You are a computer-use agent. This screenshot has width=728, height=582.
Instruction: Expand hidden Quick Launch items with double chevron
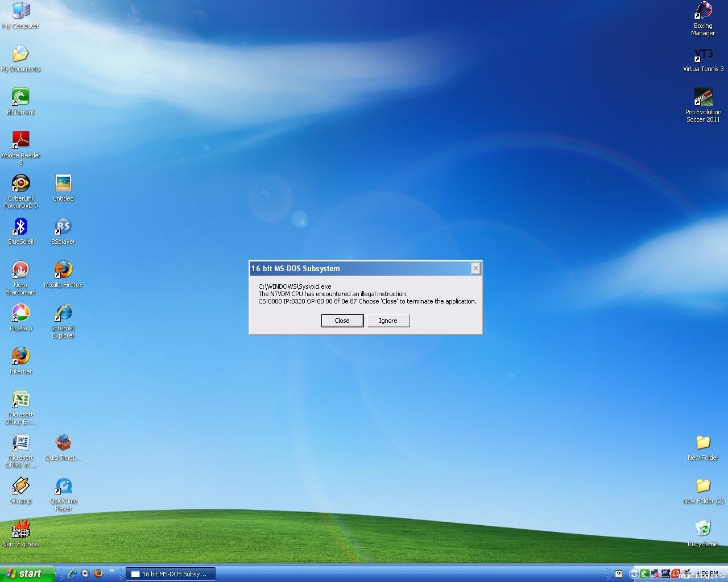pyautogui.click(x=112, y=571)
